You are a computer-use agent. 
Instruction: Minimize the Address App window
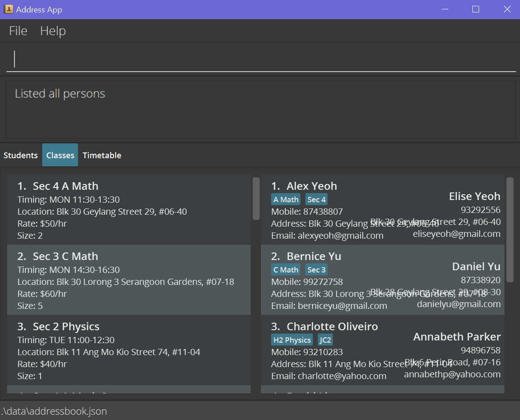[445, 9]
